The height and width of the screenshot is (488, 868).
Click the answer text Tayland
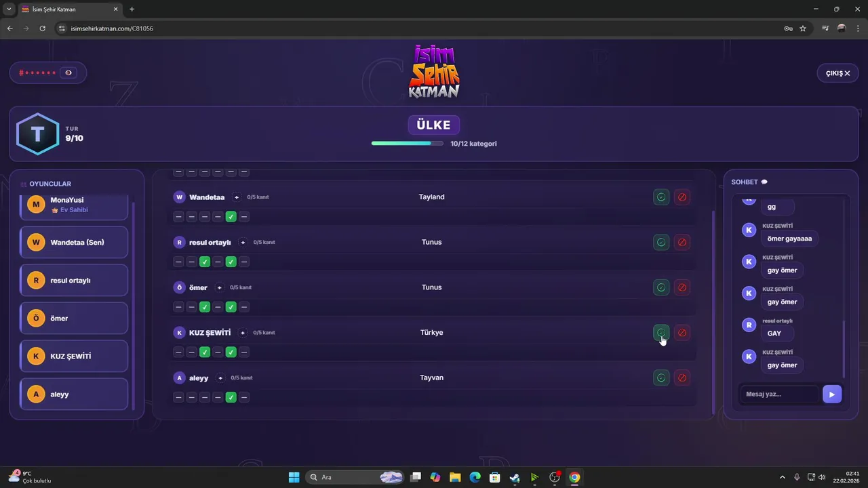pos(432,197)
